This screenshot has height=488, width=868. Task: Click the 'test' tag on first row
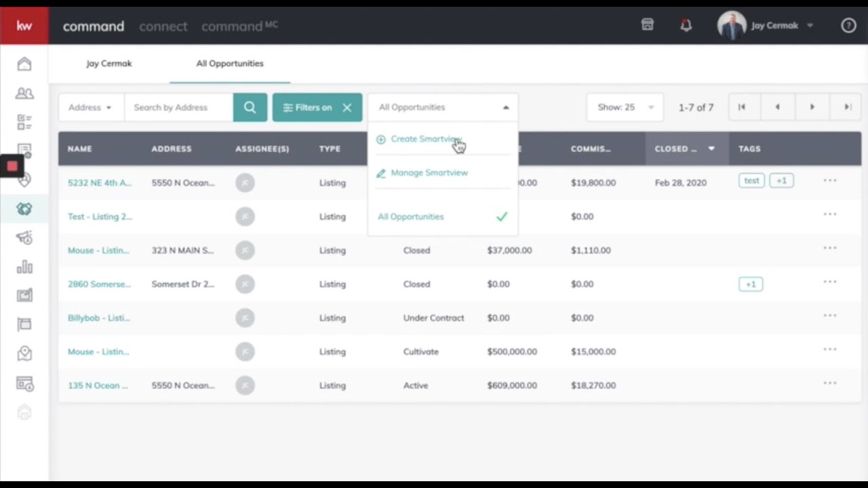tap(751, 181)
